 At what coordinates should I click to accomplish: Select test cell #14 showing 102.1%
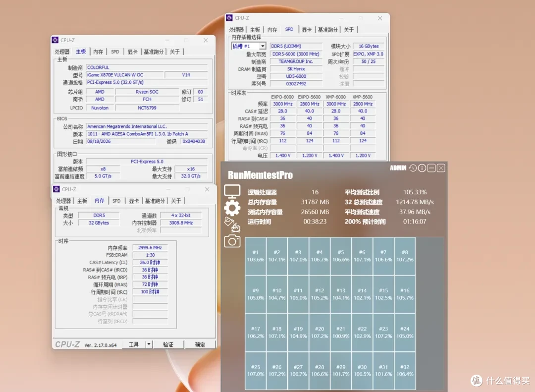pyautogui.click(x=362, y=294)
